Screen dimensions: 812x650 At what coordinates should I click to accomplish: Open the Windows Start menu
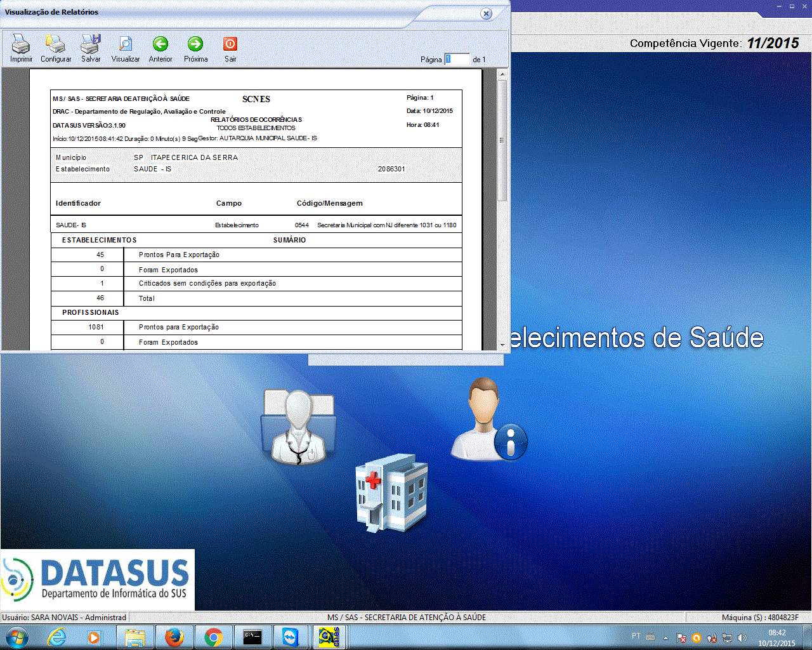[16, 637]
